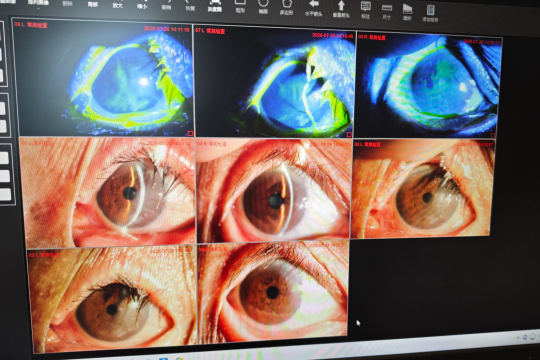Click the add to report (添加报告) icon
This screenshot has height=360, width=540.
[430, 13]
